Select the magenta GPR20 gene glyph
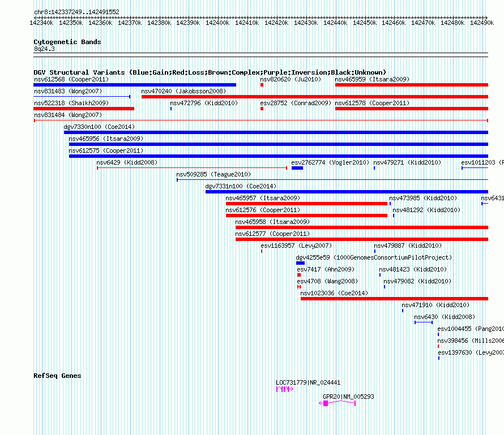 tap(337, 403)
